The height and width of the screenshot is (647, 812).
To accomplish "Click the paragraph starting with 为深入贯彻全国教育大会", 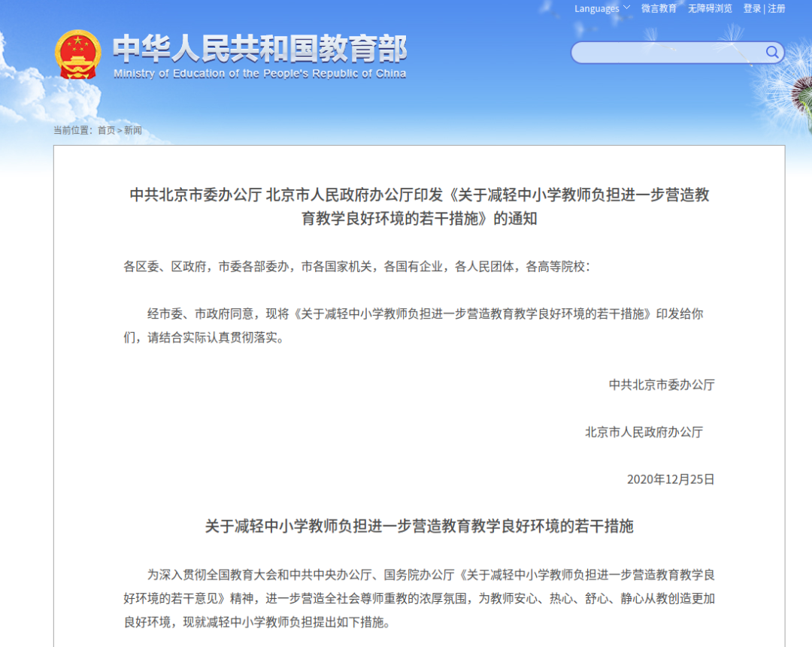I will (x=419, y=598).
